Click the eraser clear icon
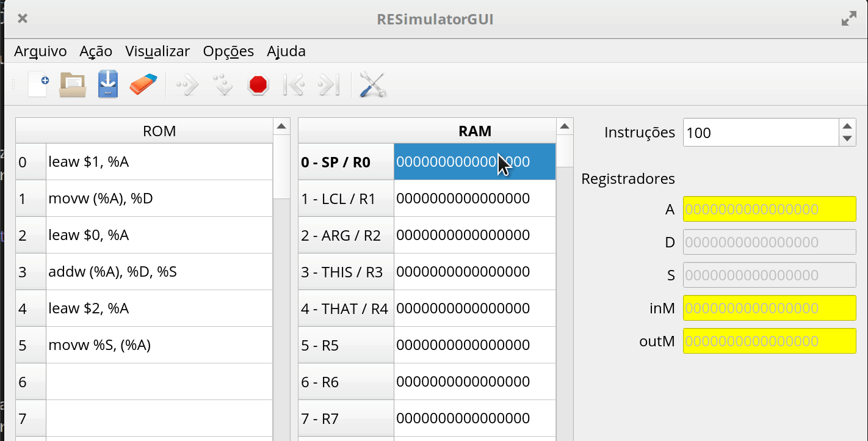 coord(143,84)
